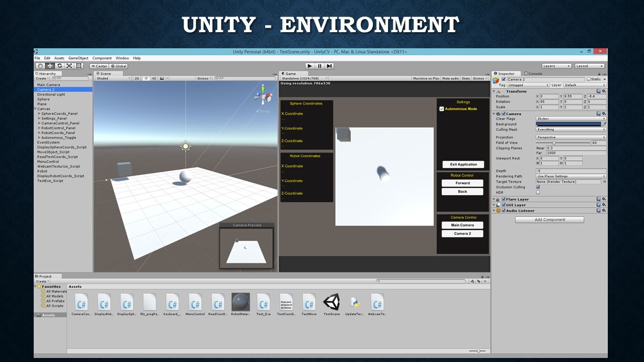The height and width of the screenshot is (362, 644).
Task: Open the Standalone resolution dropdown
Action: click(x=305, y=78)
